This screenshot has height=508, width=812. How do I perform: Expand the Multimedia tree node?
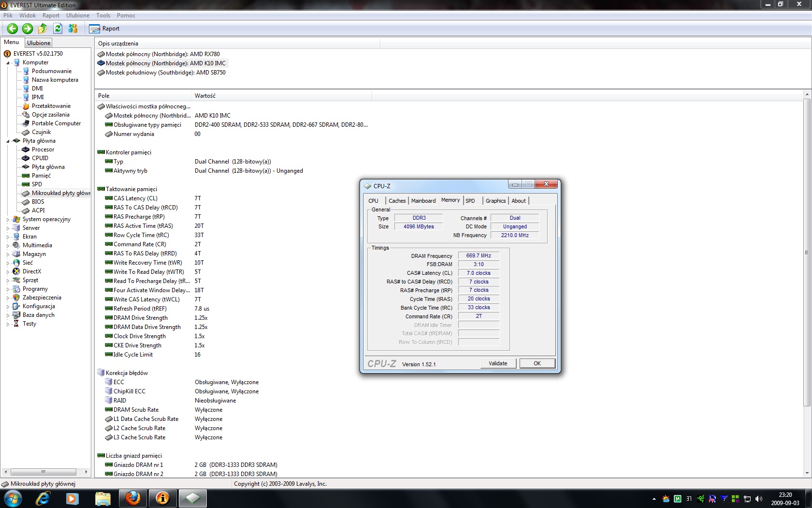pos(8,246)
